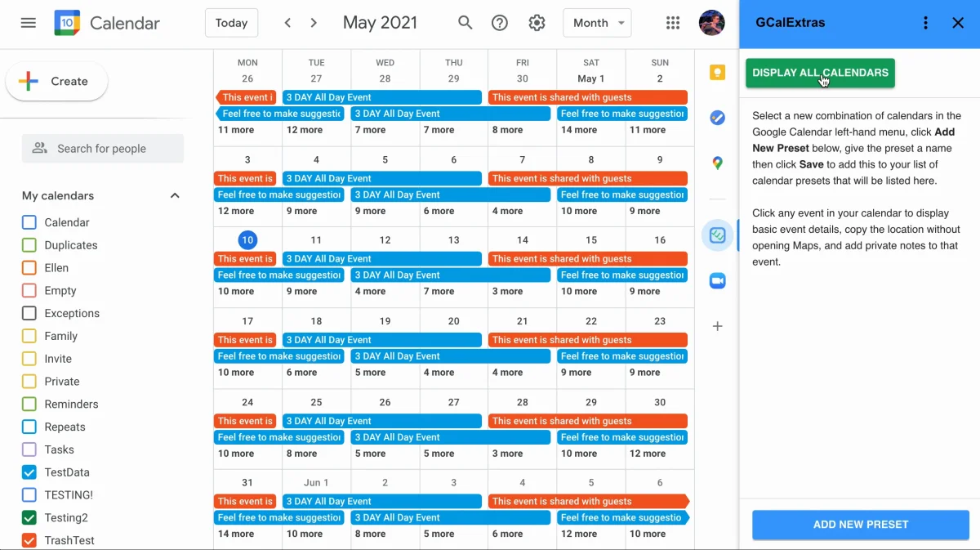Select the highlighted date 10
Viewport: 980px width, 550px height.
[x=247, y=239]
